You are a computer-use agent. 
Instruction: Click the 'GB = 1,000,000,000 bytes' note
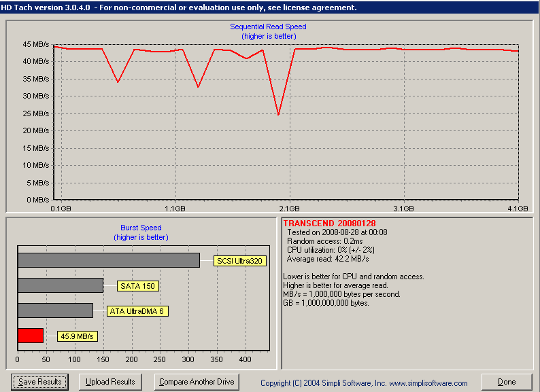click(x=326, y=303)
